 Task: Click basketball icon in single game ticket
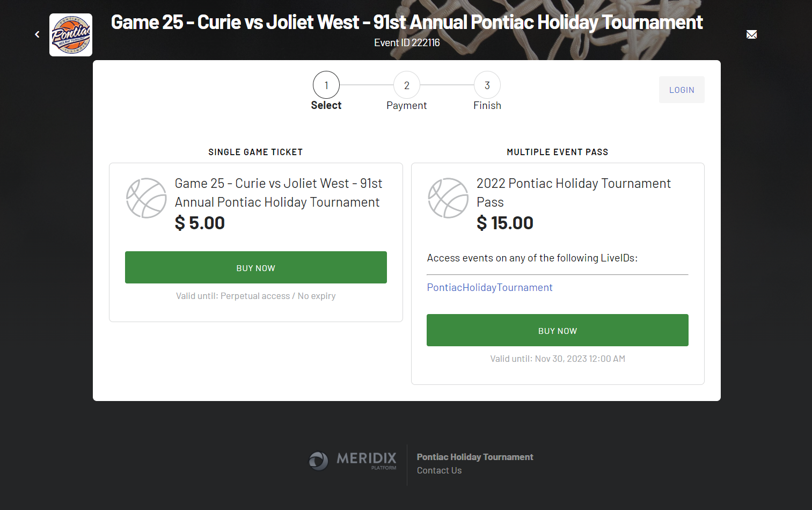click(x=147, y=198)
